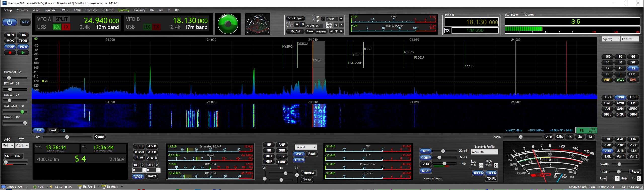
Task: Click the TI2JS spot label
Action: click(x=317, y=60)
